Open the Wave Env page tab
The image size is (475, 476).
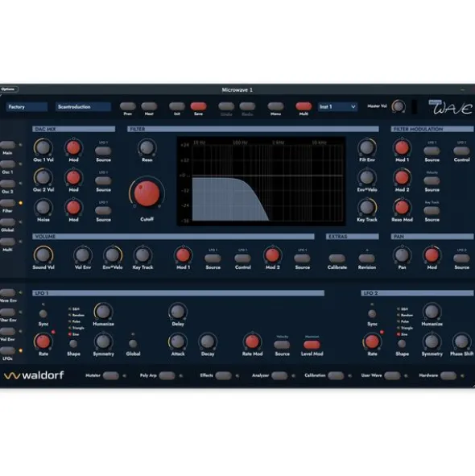(7, 292)
